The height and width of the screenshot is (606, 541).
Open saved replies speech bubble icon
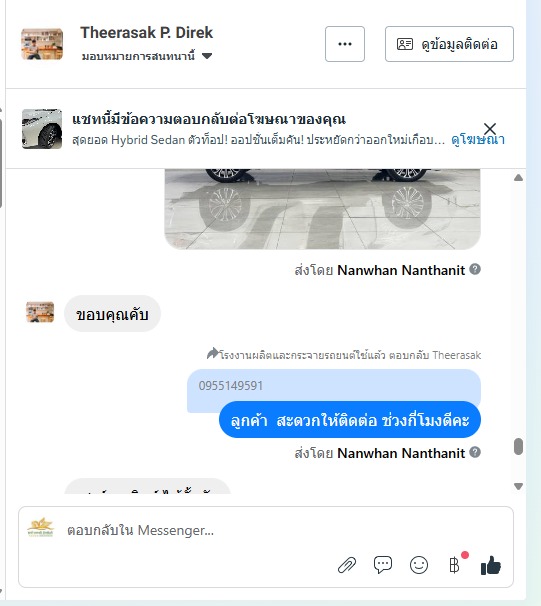pyautogui.click(x=383, y=565)
